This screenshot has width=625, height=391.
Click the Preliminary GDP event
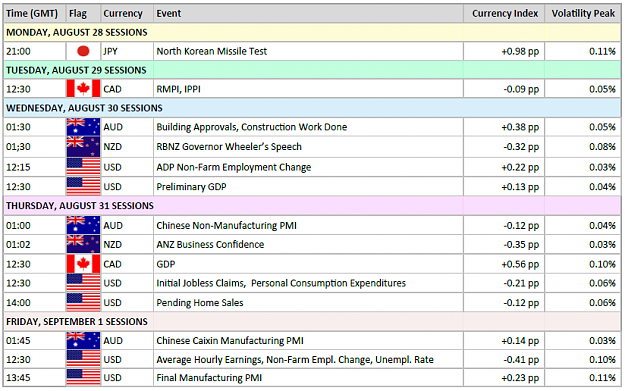pos(191,187)
